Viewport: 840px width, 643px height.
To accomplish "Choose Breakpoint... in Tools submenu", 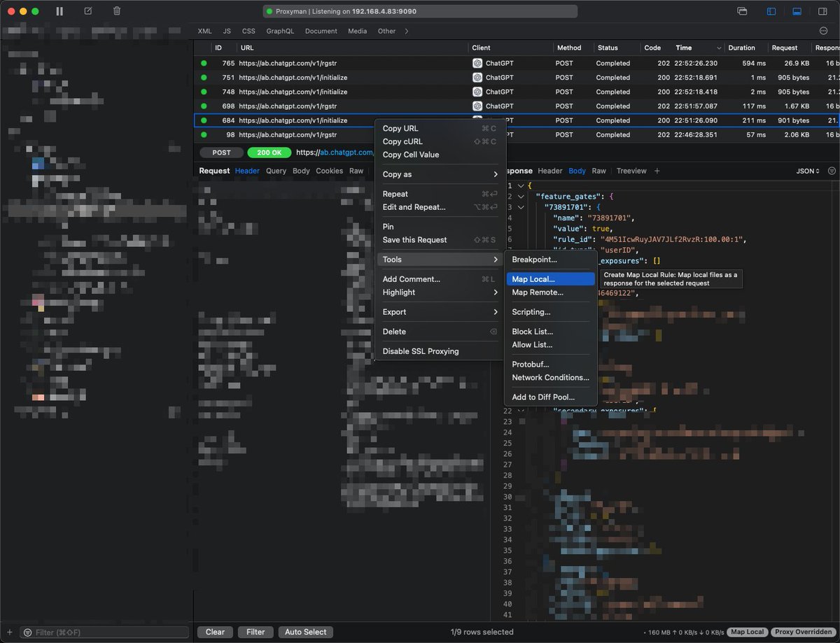I will pyautogui.click(x=550, y=260).
